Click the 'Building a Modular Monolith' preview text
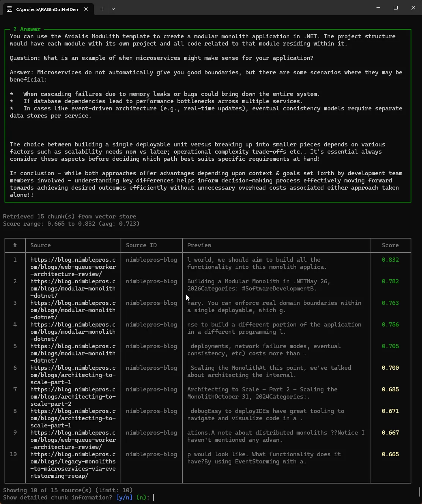The width and height of the screenshot is (422, 504). [x=259, y=285]
